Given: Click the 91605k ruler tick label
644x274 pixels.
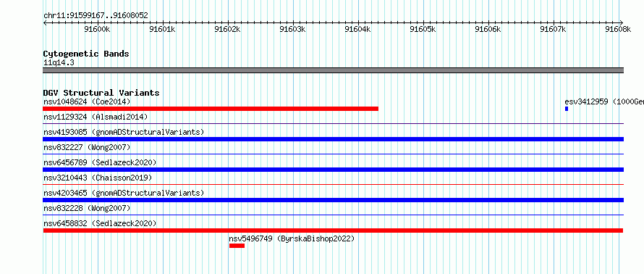Looking at the screenshot, I should point(423,29).
